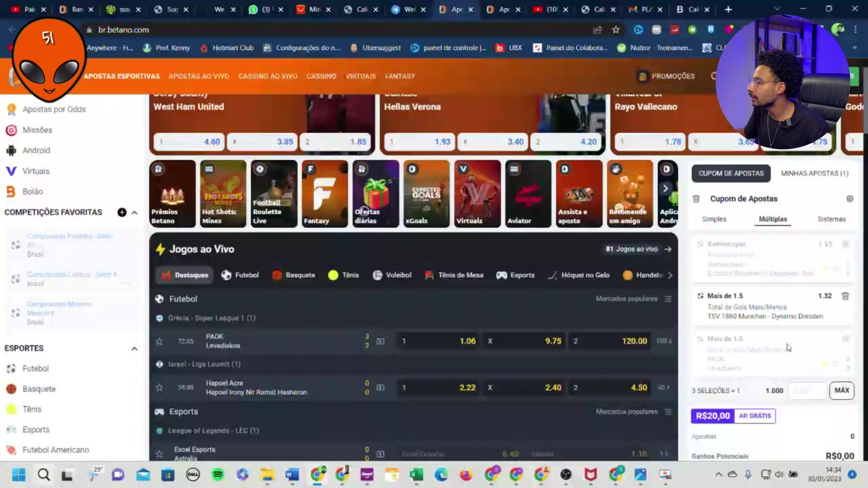The image size is (868, 488).
Task: Select the Esports live filter
Action: pos(515,275)
